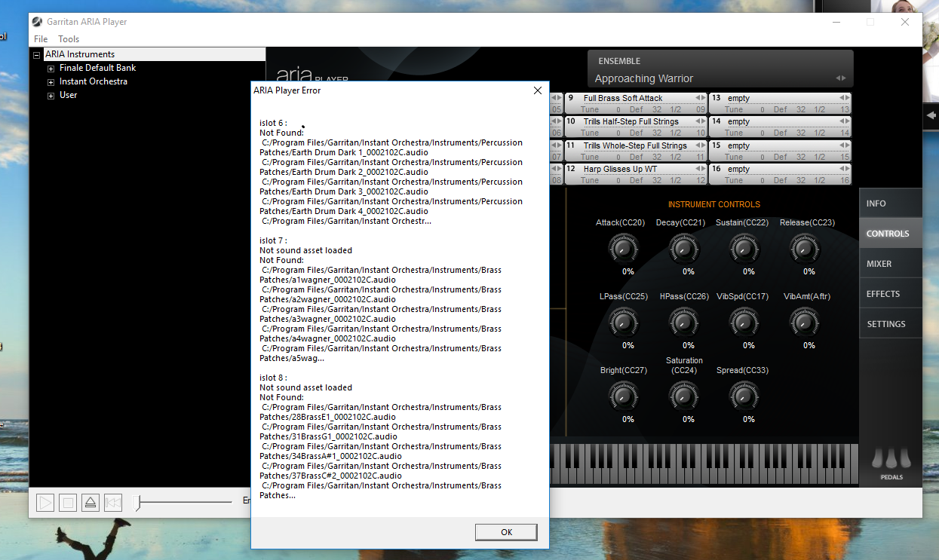Click the Attack (CC20) knob
The width and height of the screenshot is (939, 560).
tap(623, 248)
